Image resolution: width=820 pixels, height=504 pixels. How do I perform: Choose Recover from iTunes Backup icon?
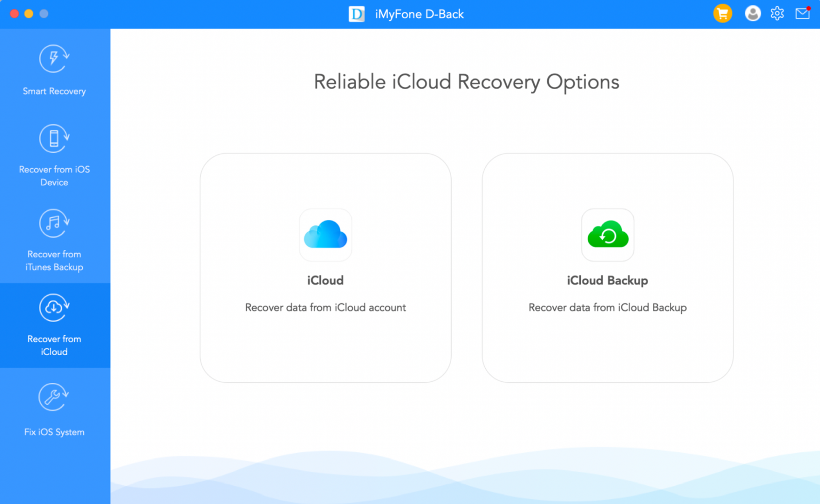click(54, 223)
